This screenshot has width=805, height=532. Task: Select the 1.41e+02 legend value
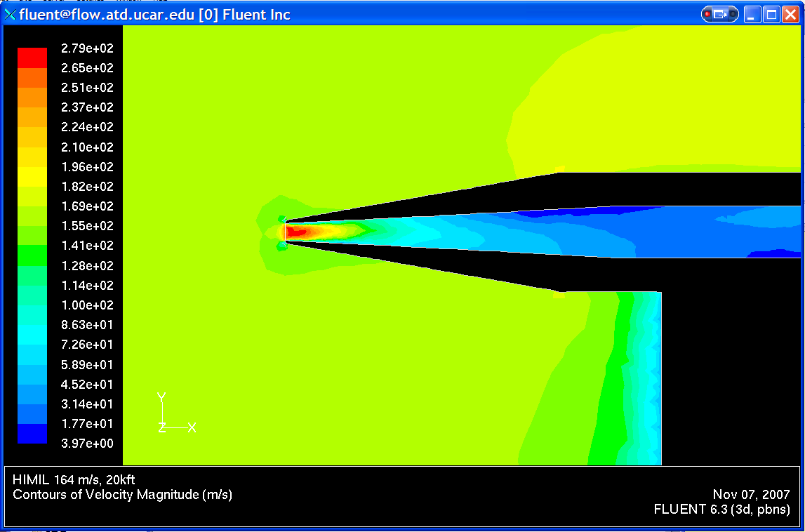(88, 246)
